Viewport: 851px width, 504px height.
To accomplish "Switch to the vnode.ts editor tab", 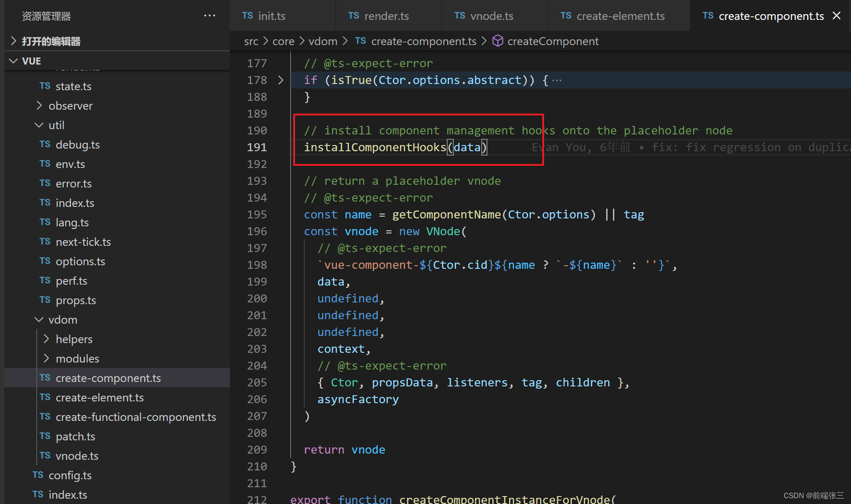I will pyautogui.click(x=495, y=16).
